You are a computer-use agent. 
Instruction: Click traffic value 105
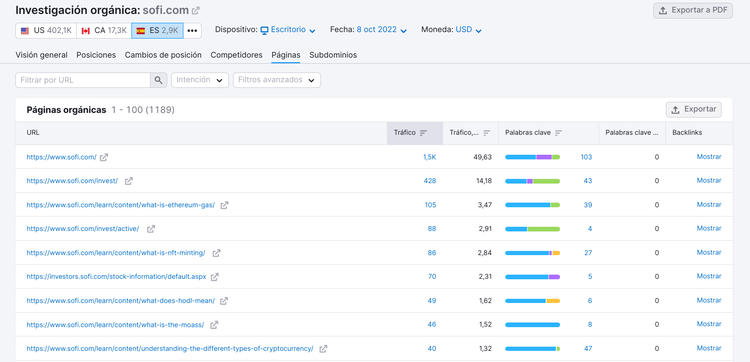[430, 205]
